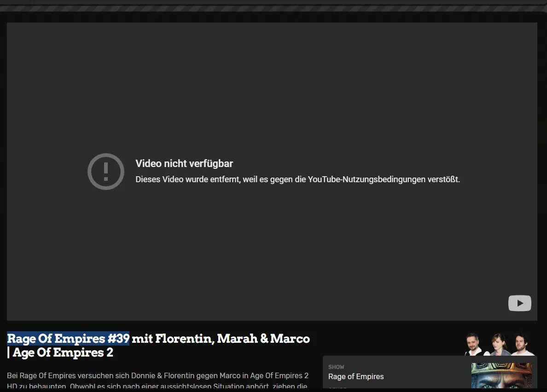The image size is (547, 392).
Task: Click the Rage of Empires show thumbnail
Action: tap(502, 375)
